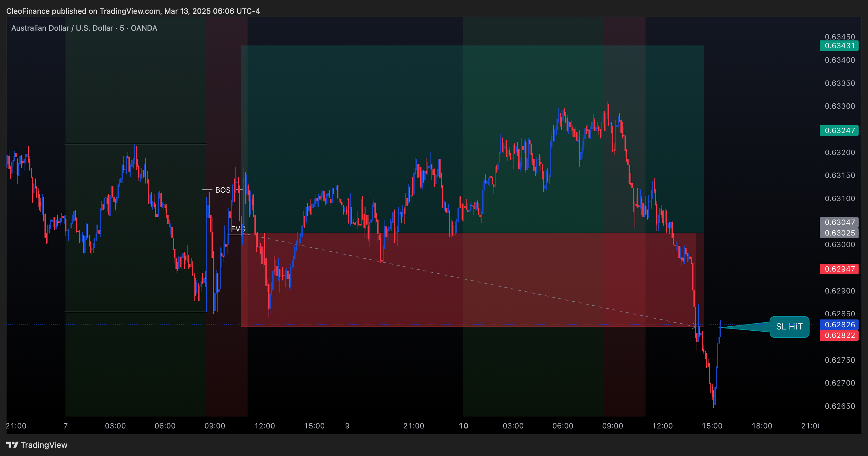Click the gray 0.63025 price tag

pyautogui.click(x=839, y=233)
